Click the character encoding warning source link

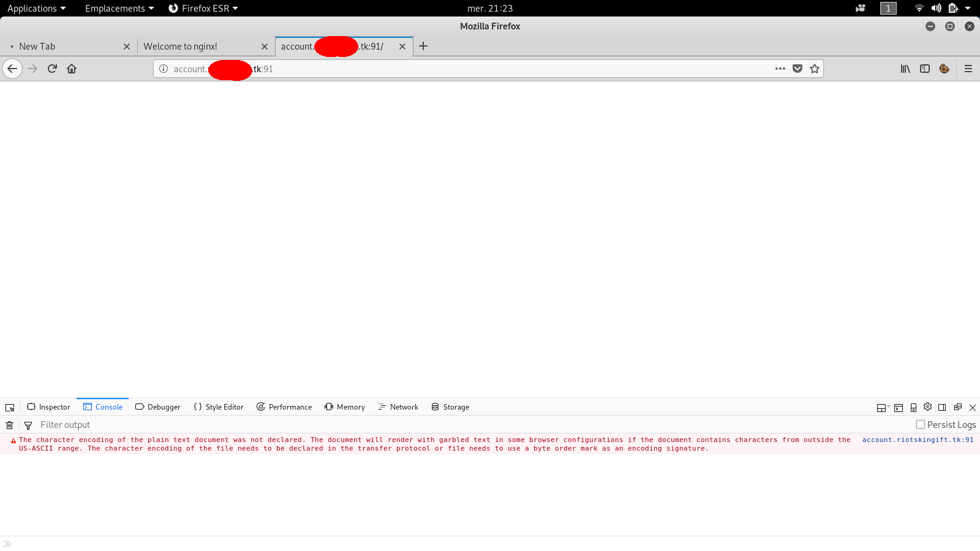tap(917, 440)
